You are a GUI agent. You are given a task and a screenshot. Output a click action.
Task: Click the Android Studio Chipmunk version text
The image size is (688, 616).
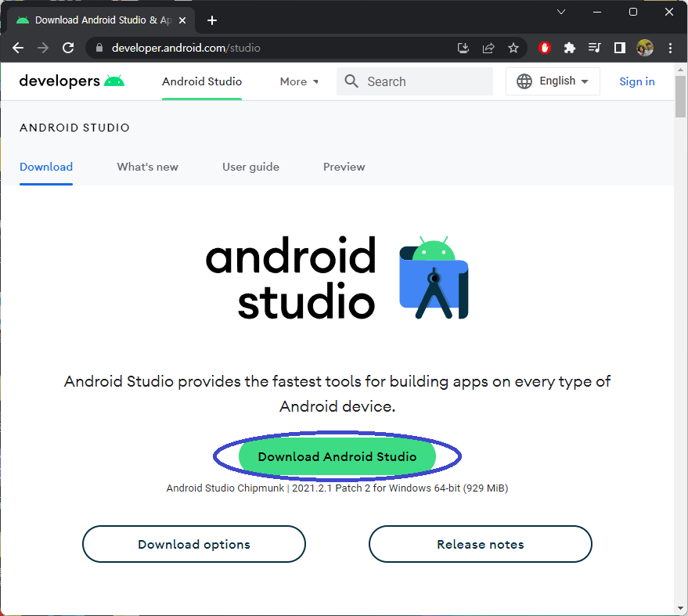coord(337,488)
